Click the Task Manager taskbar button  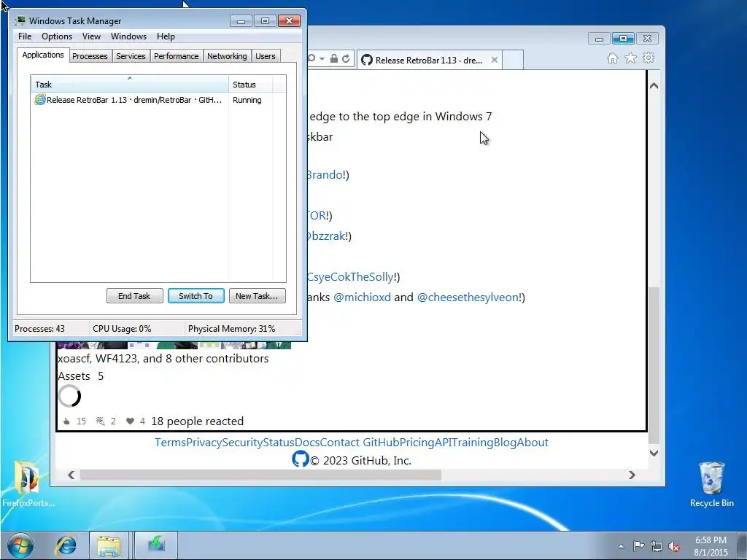pyautogui.click(x=156, y=545)
